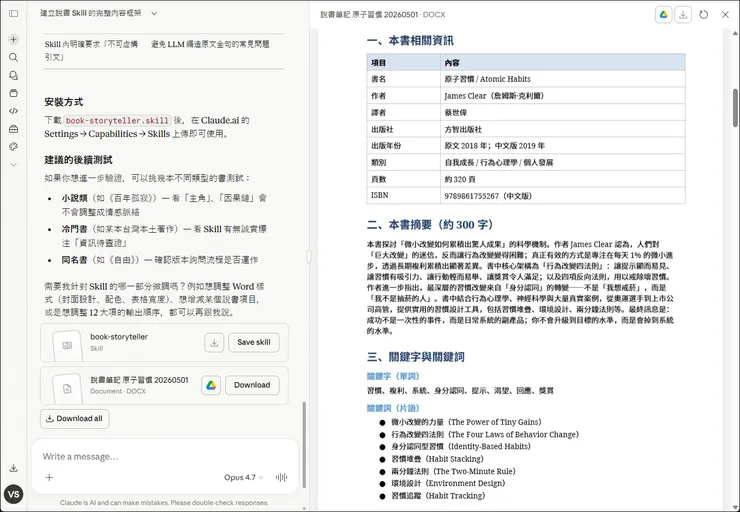Open the Opus 4.7 model selector

pos(244,478)
